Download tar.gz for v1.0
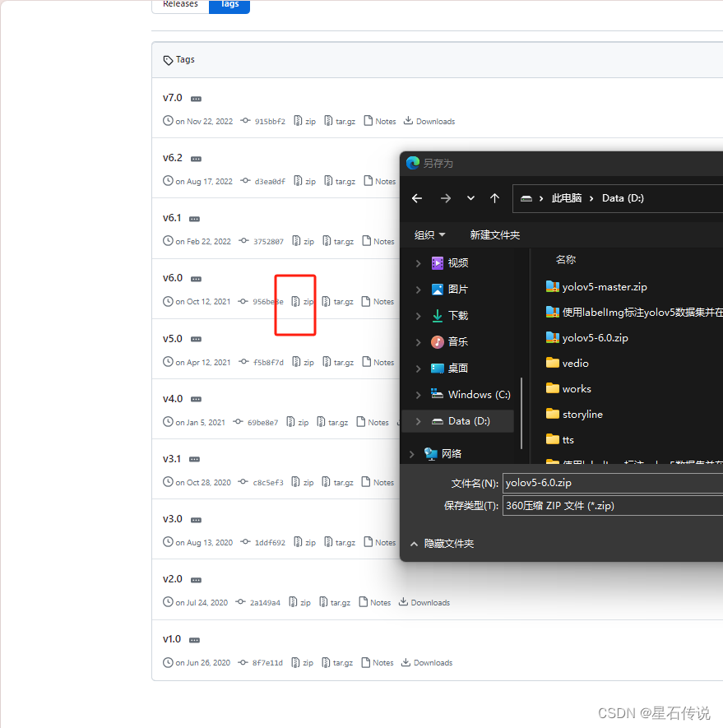 (337, 662)
